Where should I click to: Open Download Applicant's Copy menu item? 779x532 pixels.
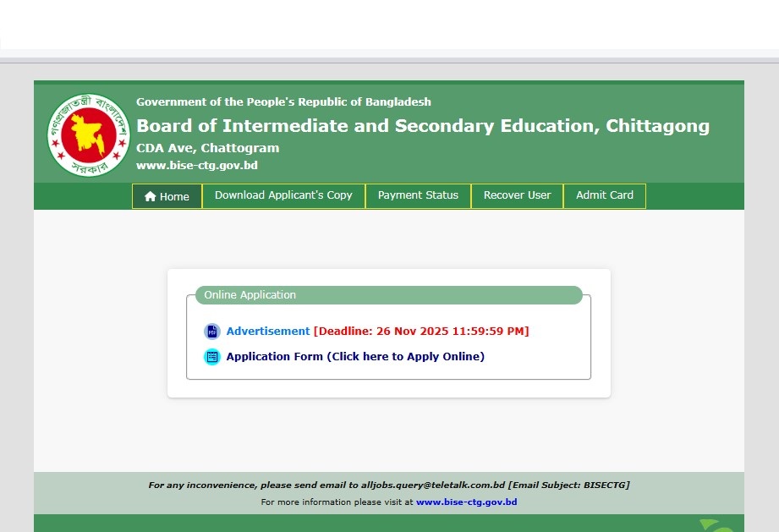[283, 195]
